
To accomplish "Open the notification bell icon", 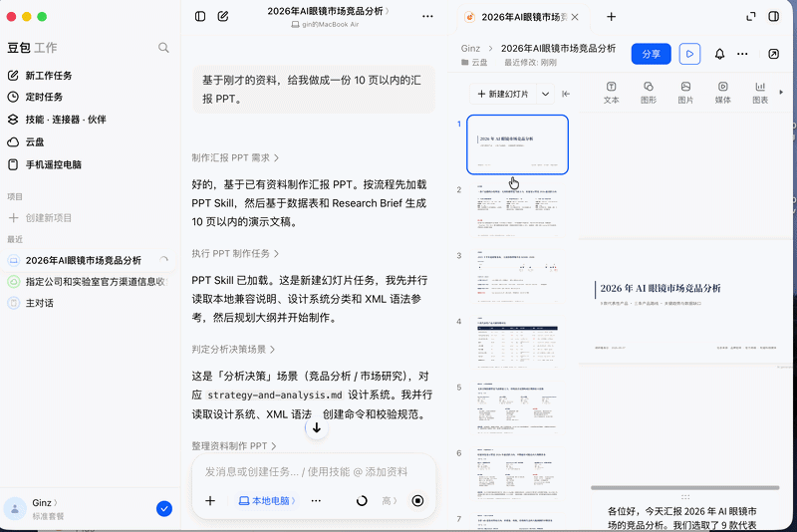I will [719, 54].
